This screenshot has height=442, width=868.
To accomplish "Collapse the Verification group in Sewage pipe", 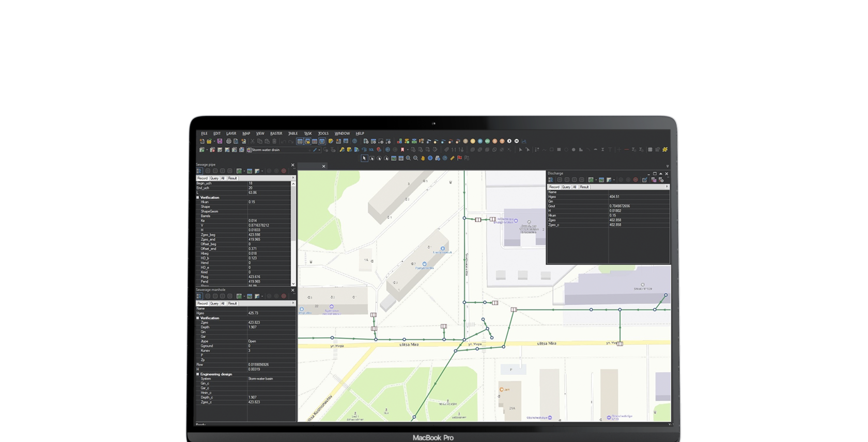I will pyautogui.click(x=198, y=197).
